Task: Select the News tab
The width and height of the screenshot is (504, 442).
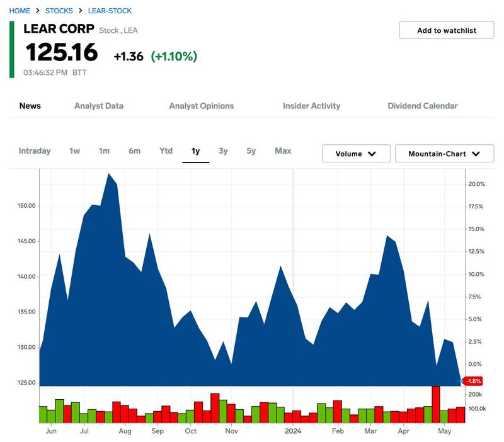Action: [30, 106]
